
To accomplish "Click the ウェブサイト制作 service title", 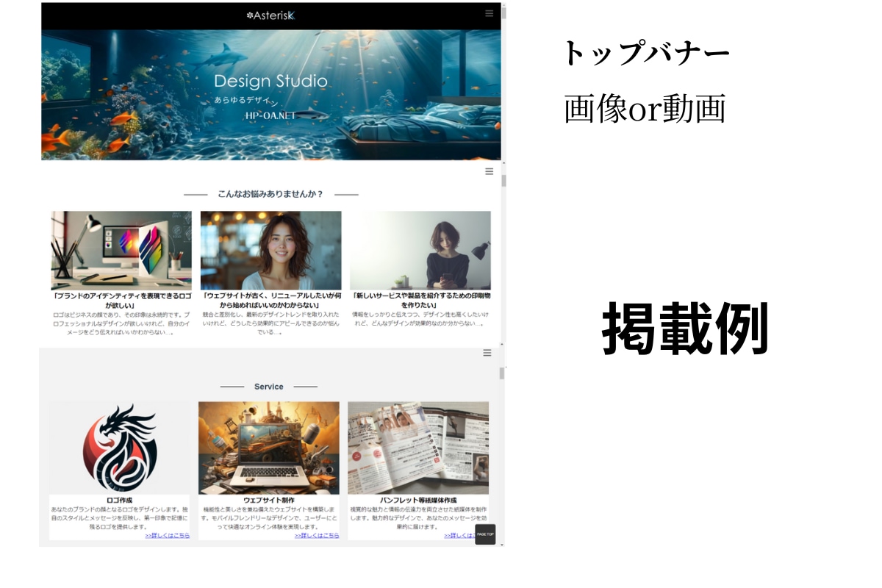I will (269, 501).
